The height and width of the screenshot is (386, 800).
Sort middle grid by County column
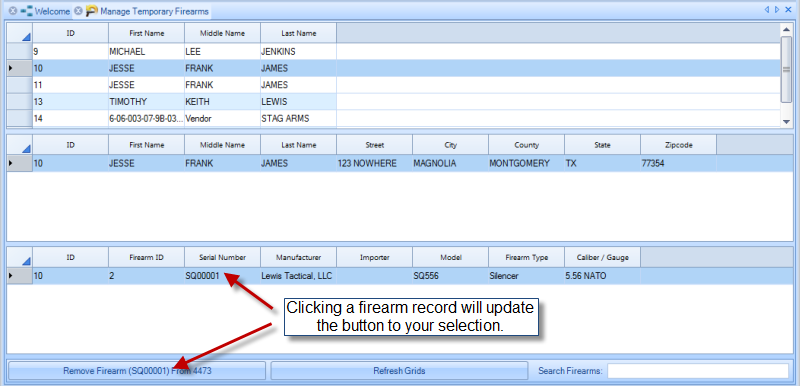pyautogui.click(x=527, y=145)
